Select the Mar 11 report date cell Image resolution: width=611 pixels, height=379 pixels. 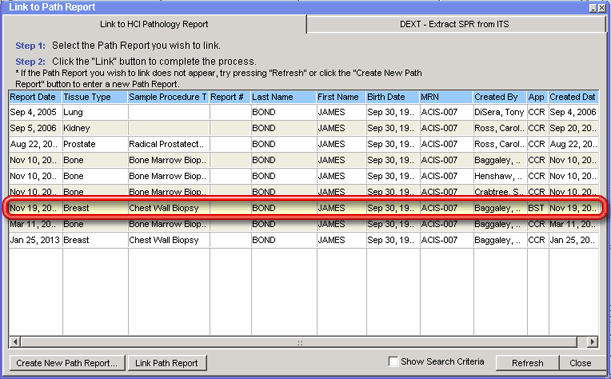(35, 225)
